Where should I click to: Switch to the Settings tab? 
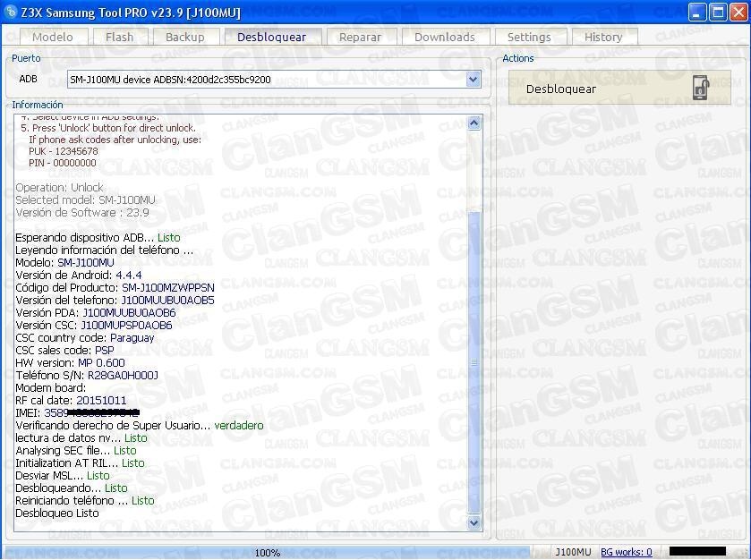tap(529, 37)
